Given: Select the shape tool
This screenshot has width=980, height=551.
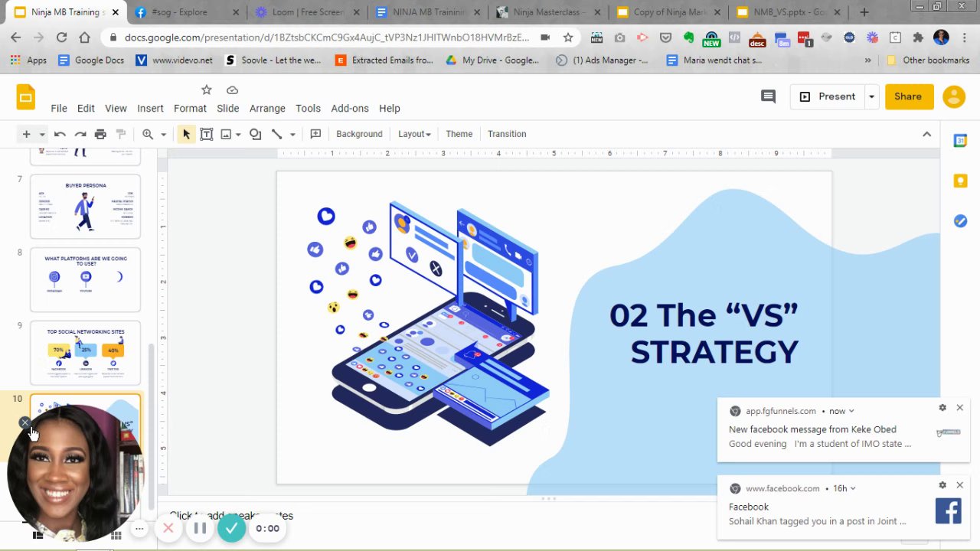Looking at the screenshot, I should tap(256, 134).
